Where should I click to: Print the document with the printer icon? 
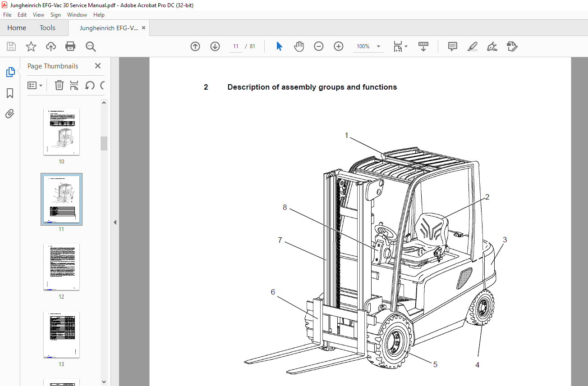coord(70,46)
